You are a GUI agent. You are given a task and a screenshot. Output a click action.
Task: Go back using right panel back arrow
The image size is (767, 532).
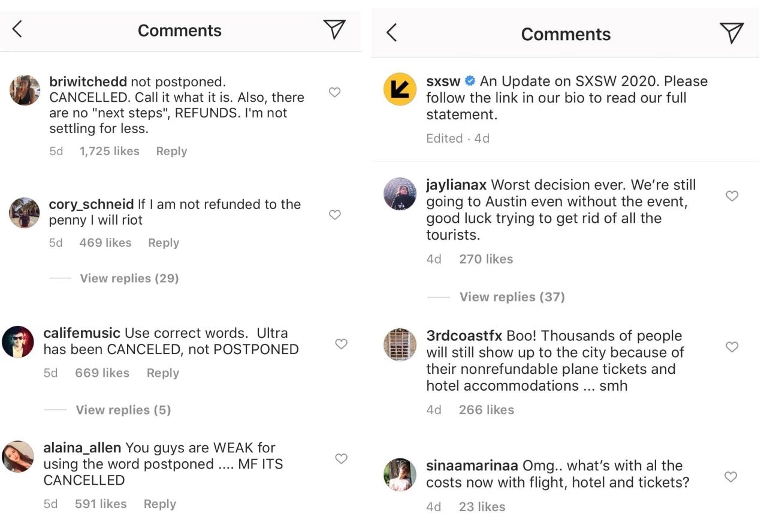pyautogui.click(x=392, y=32)
